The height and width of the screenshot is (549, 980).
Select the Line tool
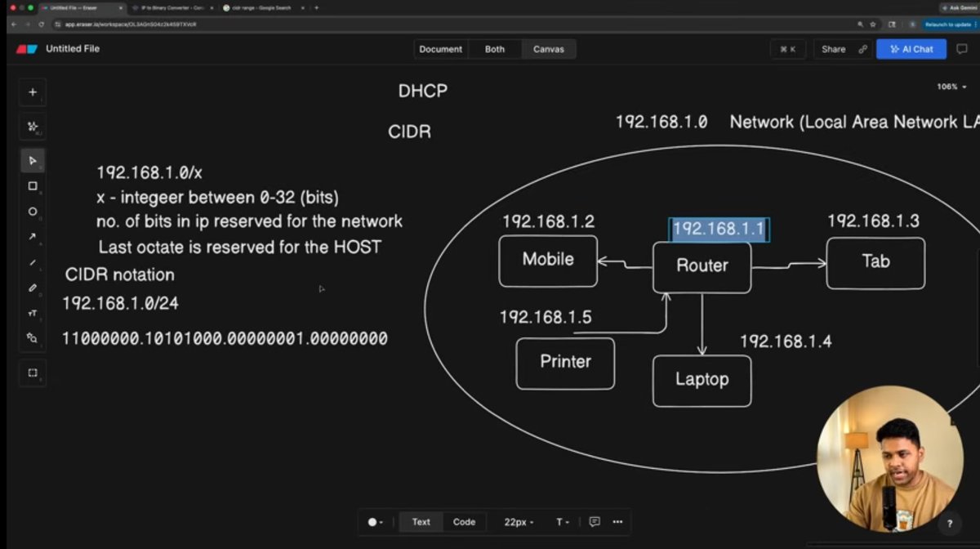point(33,262)
